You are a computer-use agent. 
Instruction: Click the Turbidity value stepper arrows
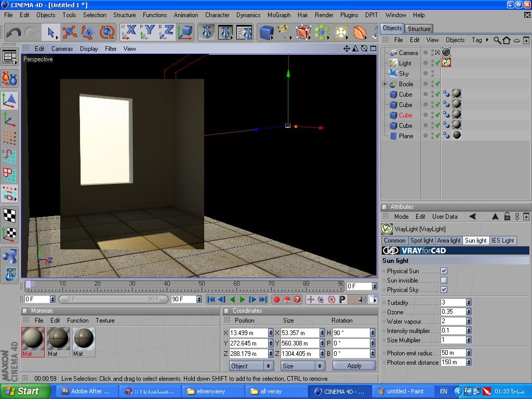pyautogui.click(x=469, y=302)
